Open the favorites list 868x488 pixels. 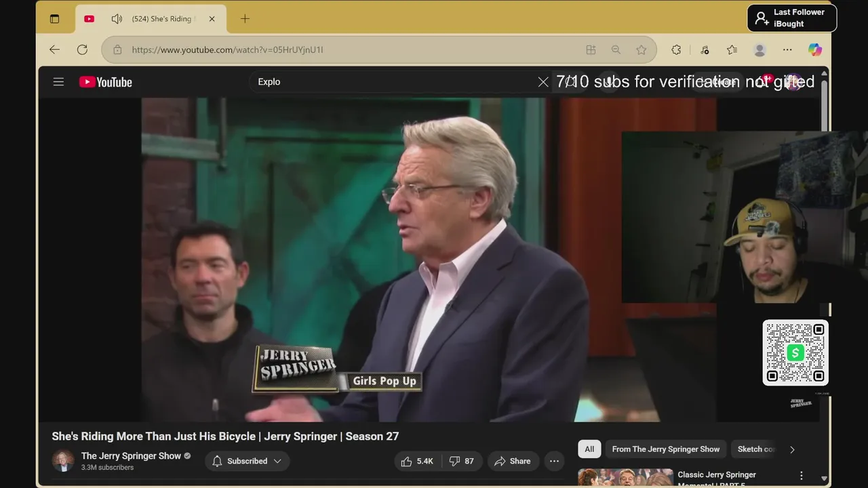[732, 49]
